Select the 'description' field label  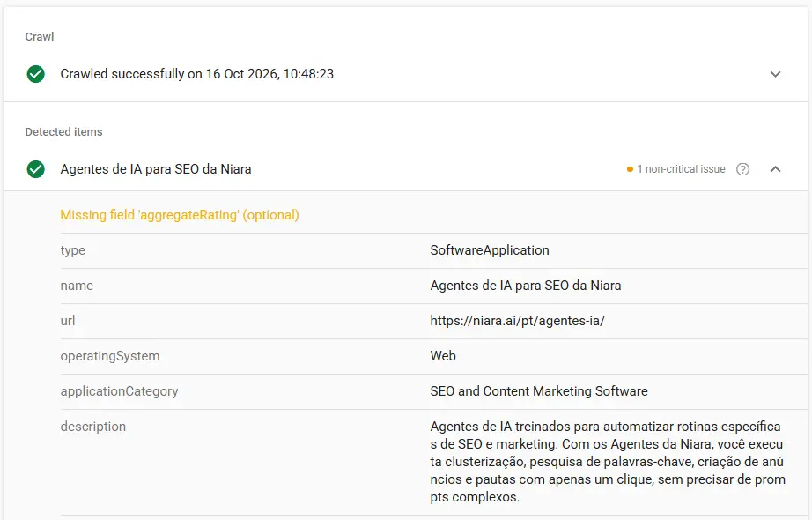(x=93, y=427)
